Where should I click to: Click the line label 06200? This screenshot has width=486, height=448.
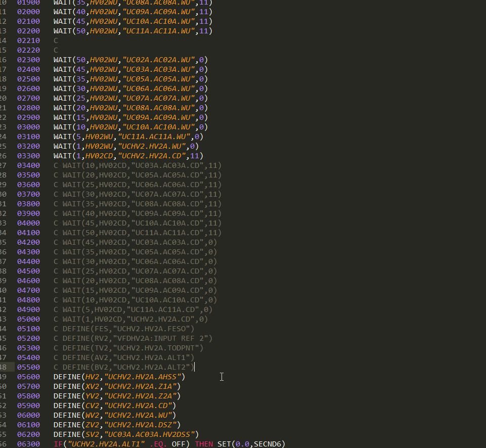point(28,434)
